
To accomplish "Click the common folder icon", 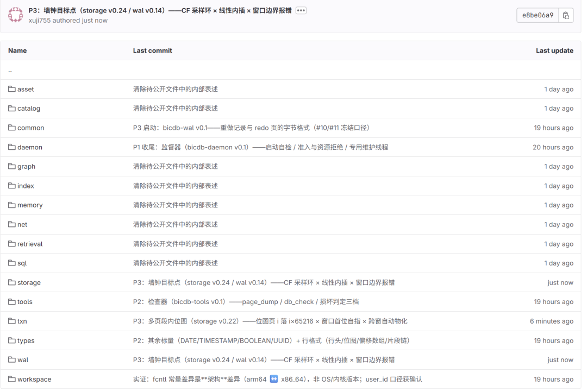I will (11, 128).
